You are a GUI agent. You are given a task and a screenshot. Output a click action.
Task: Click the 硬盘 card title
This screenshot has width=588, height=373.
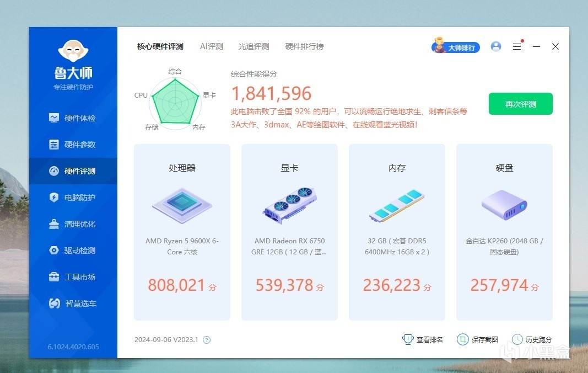click(504, 168)
